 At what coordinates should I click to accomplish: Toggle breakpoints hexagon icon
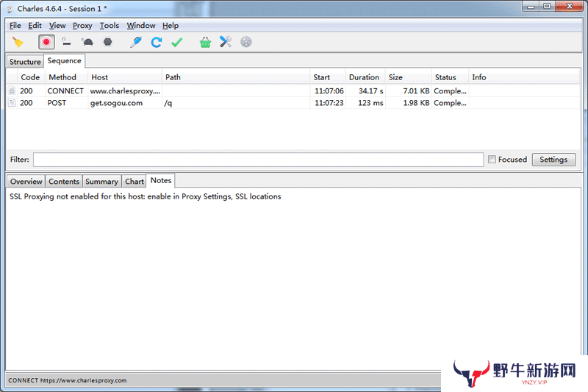pyautogui.click(x=107, y=42)
